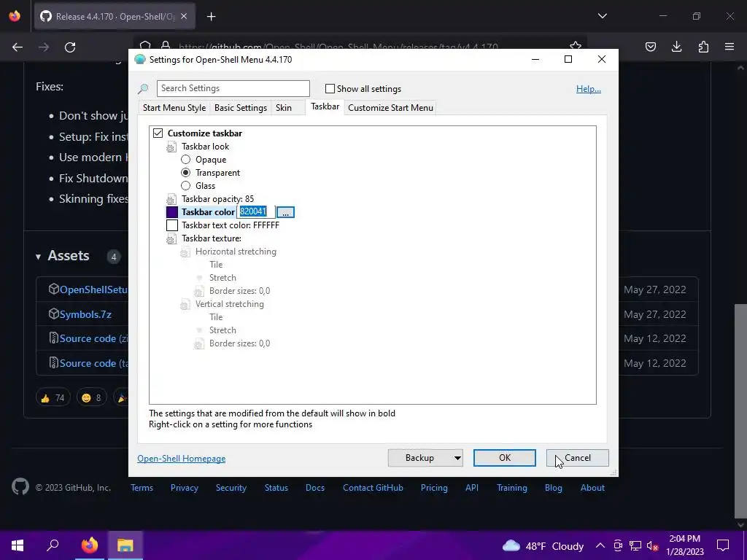747x560 pixels.
Task: Show hidden tray icons chevron
Action: 600,545
